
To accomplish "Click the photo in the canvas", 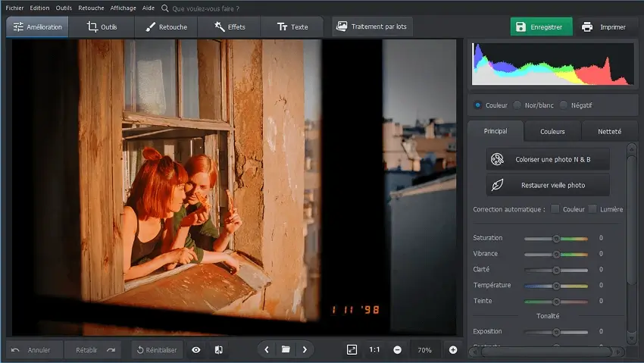I will point(233,187).
